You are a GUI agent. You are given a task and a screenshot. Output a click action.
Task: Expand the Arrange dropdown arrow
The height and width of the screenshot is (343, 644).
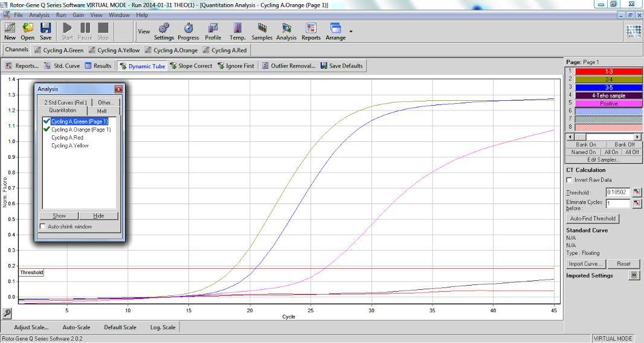(351, 31)
